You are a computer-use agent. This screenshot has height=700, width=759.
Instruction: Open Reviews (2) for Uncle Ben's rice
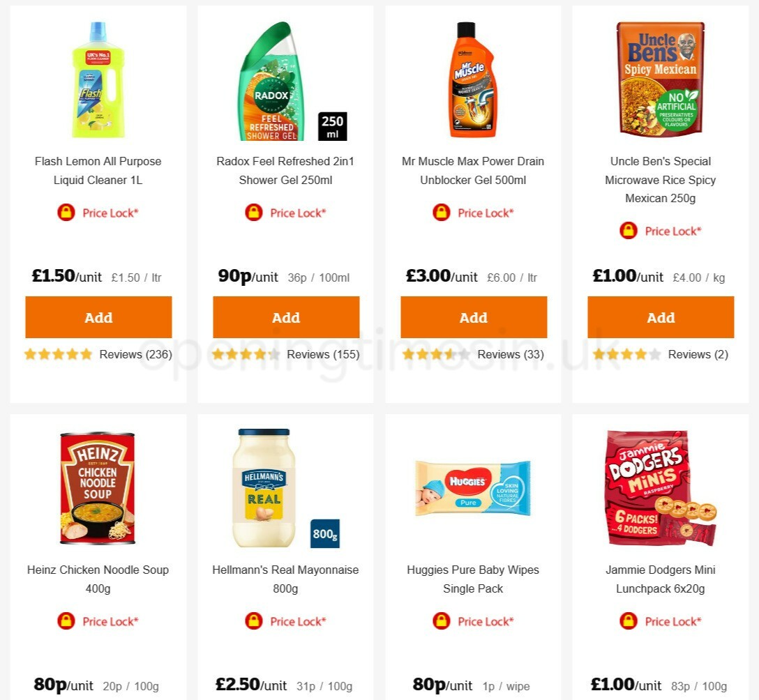[x=698, y=354]
